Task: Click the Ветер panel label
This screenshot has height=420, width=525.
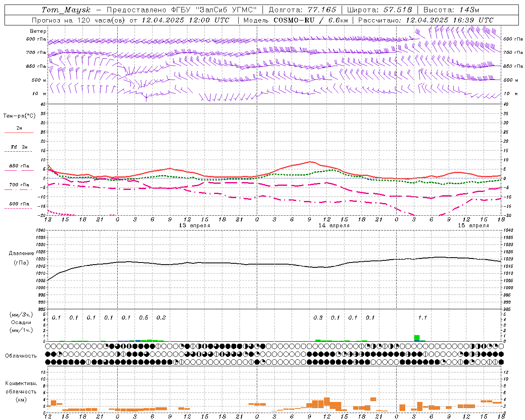Action: coord(38,31)
